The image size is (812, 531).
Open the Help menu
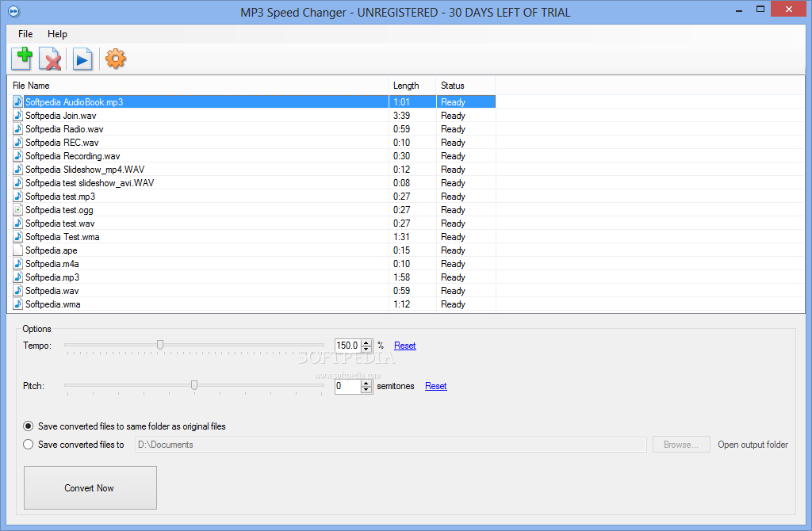click(x=57, y=34)
